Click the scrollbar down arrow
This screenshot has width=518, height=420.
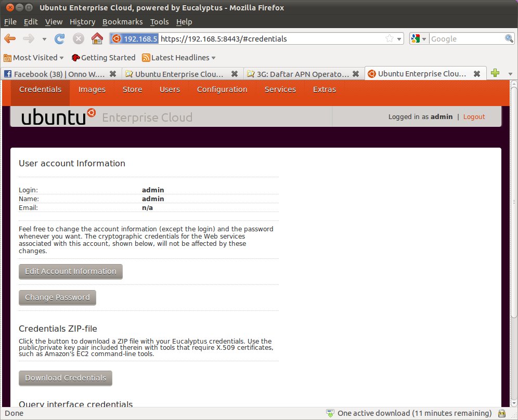pos(514,403)
